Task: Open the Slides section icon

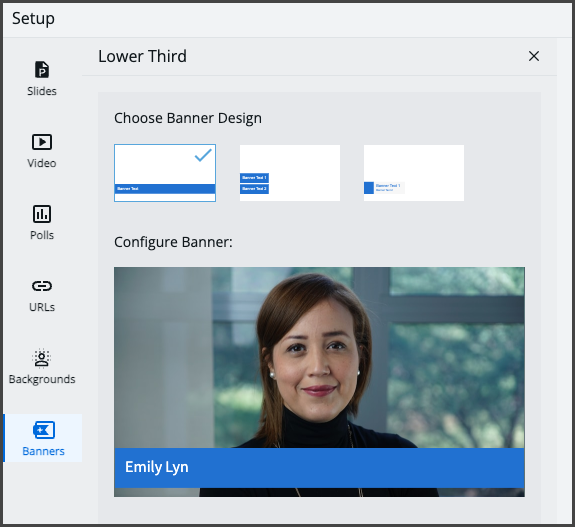Action: click(x=42, y=69)
